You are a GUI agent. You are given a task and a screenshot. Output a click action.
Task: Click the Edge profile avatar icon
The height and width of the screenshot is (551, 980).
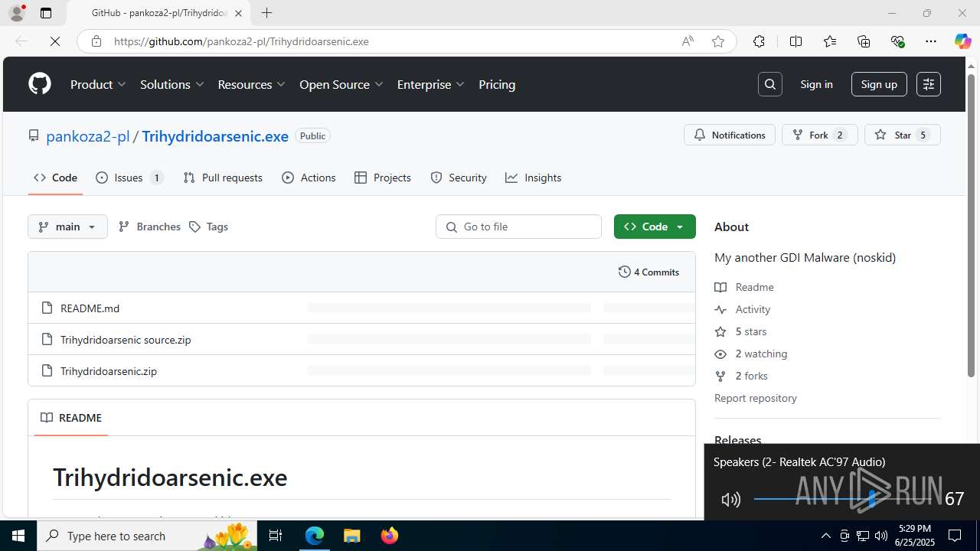(x=17, y=13)
